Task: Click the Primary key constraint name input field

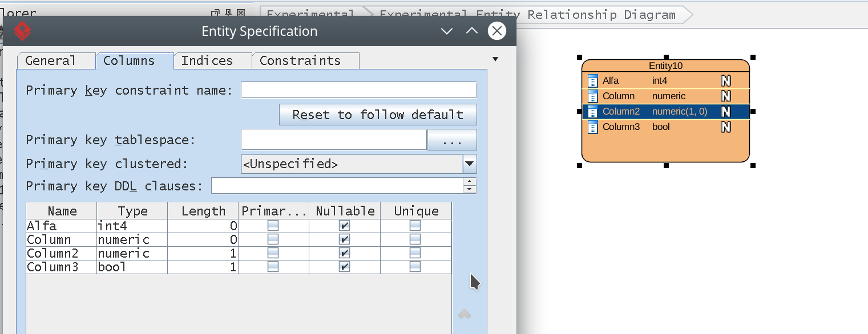Action: point(358,89)
